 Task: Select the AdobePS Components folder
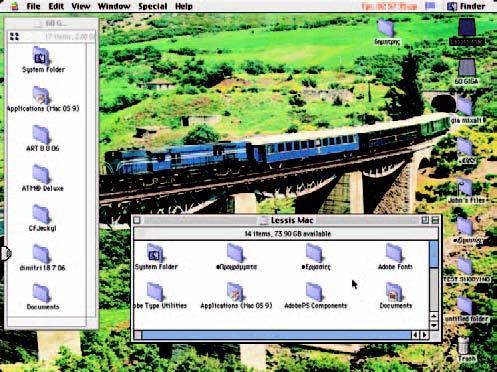click(x=315, y=295)
